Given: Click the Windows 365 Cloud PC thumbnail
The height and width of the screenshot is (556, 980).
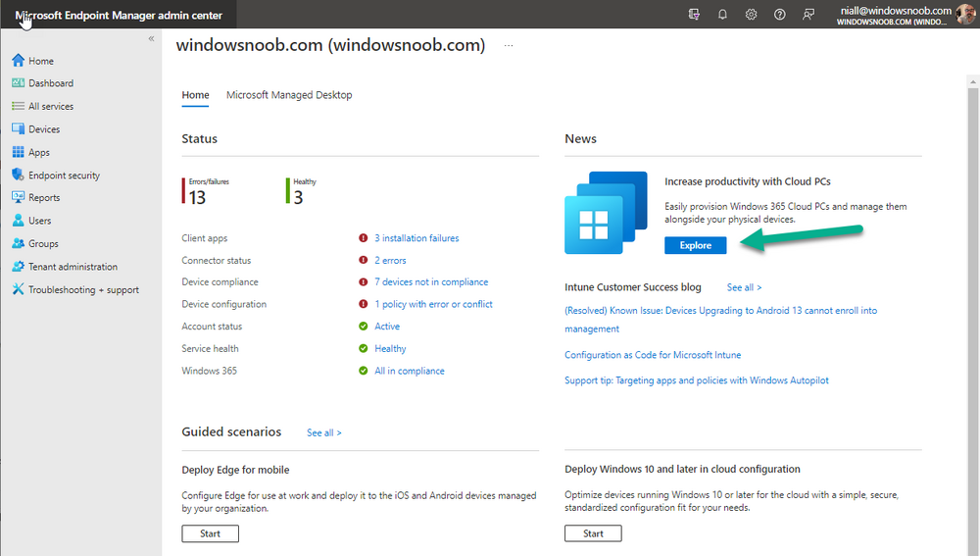Looking at the screenshot, I should [606, 213].
